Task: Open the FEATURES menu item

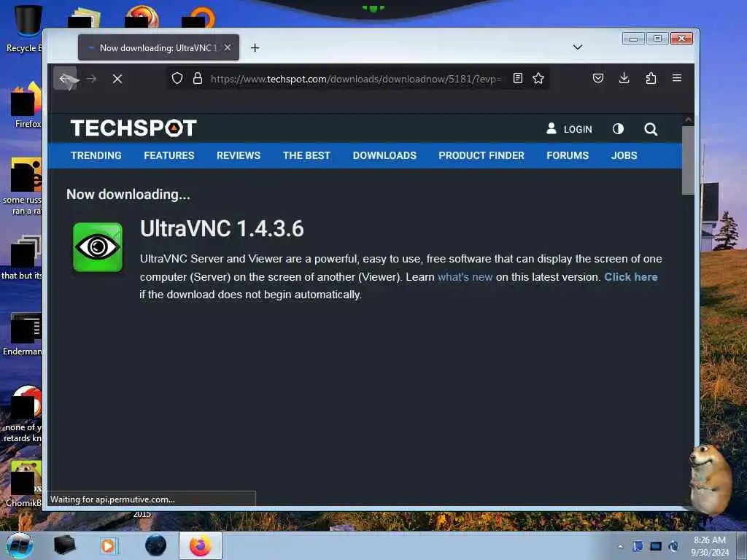Action: [x=169, y=156]
